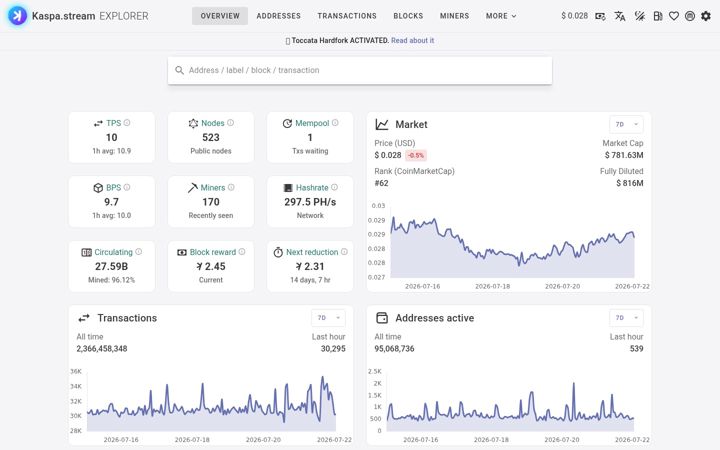The image size is (720, 450).
Task: Click the Kaspa.stream logo icon
Action: [17, 16]
